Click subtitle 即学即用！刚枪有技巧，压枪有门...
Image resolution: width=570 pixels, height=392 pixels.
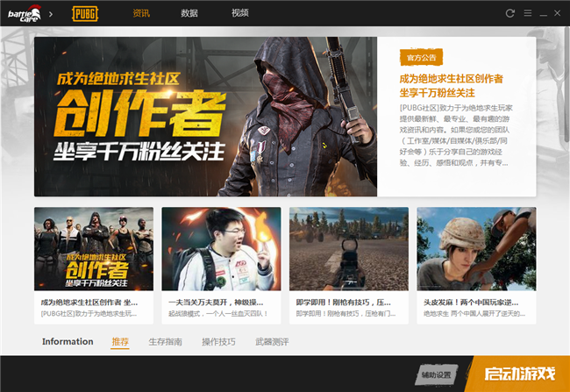click(346, 313)
